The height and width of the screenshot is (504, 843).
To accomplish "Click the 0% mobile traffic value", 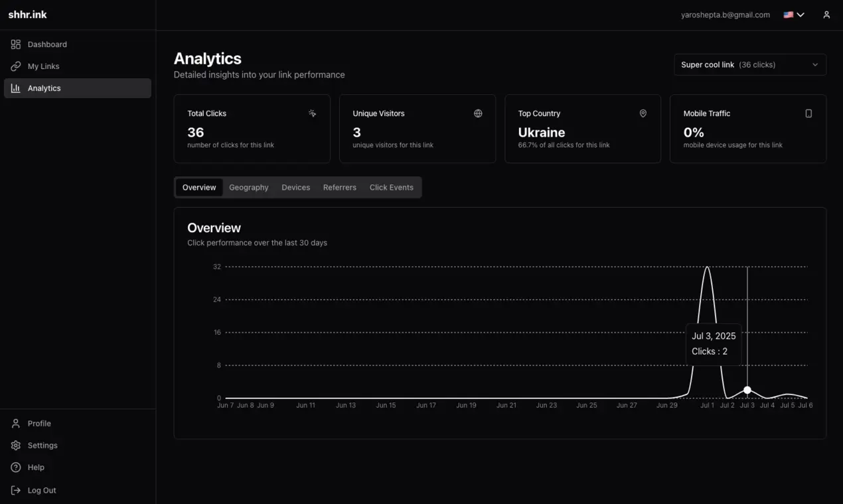I will [694, 132].
